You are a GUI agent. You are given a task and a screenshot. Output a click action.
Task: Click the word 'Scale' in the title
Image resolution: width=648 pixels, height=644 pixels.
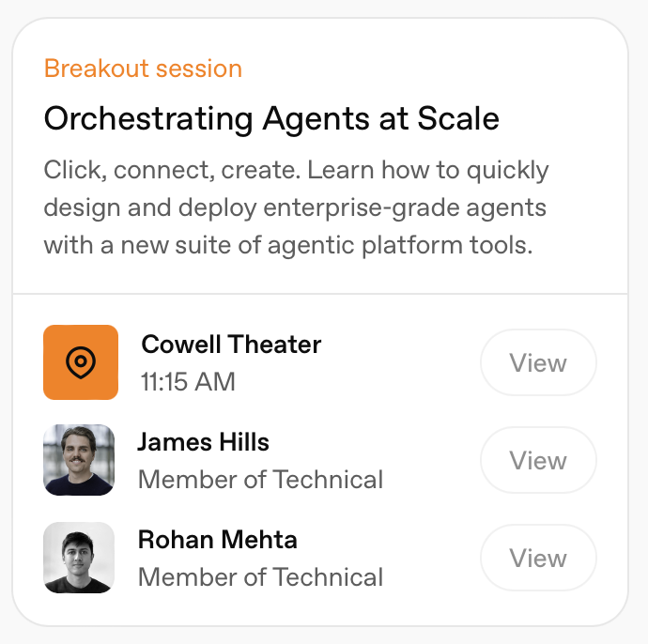pyautogui.click(x=458, y=119)
